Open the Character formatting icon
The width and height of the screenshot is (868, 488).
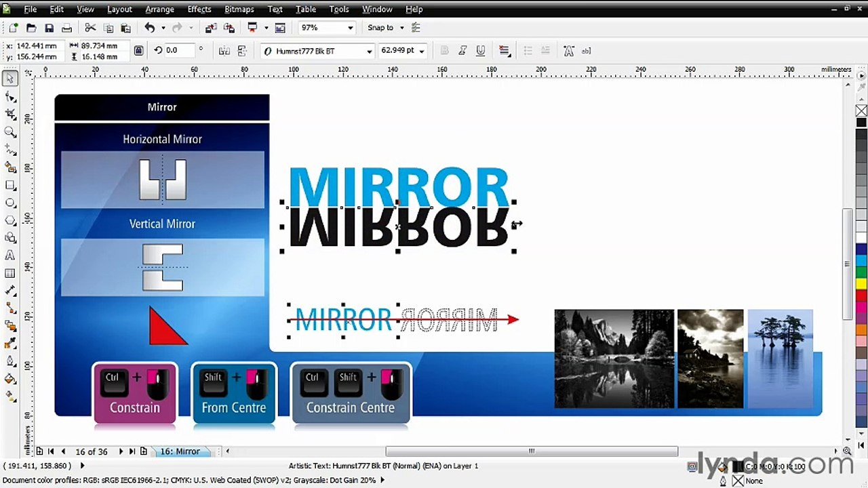click(x=568, y=51)
